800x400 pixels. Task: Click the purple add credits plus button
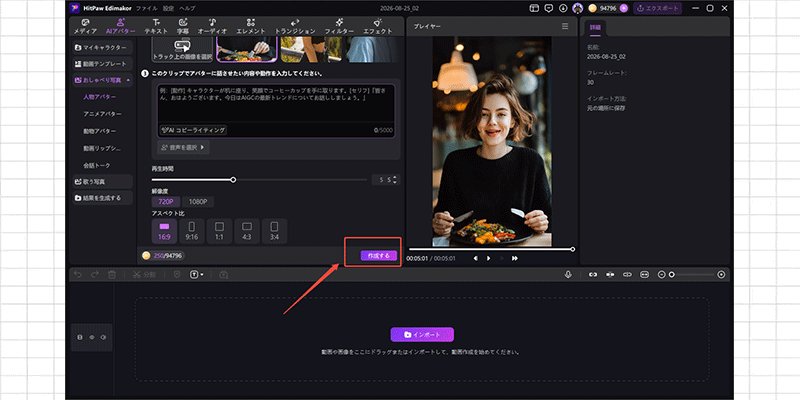click(x=623, y=8)
